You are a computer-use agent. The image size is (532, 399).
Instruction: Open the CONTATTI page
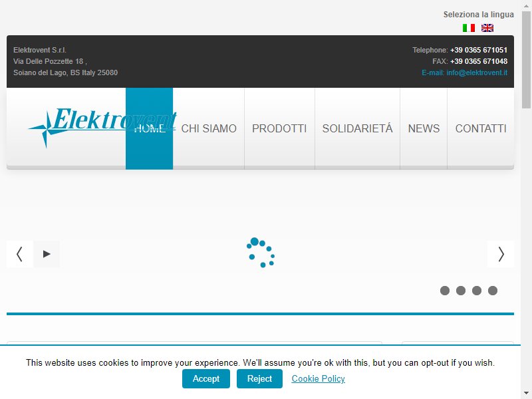pos(481,128)
